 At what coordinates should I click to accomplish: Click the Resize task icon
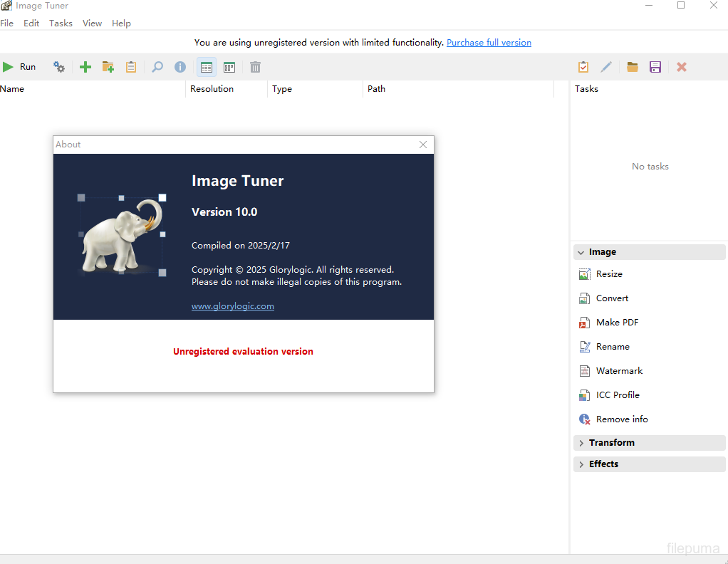pos(585,274)
